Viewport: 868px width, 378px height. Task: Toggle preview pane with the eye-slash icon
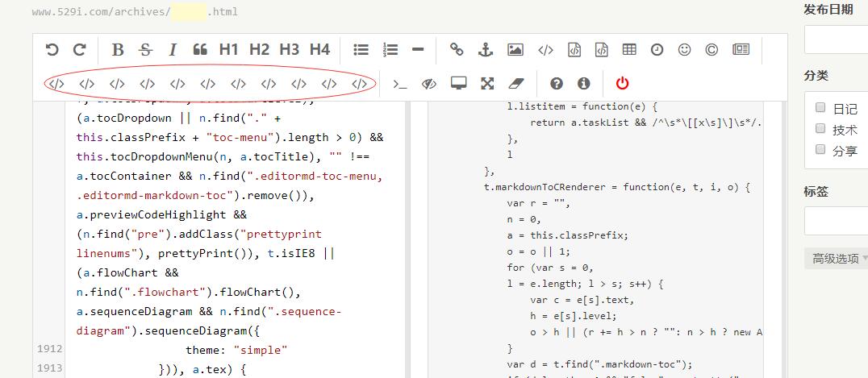coord(429,84)
